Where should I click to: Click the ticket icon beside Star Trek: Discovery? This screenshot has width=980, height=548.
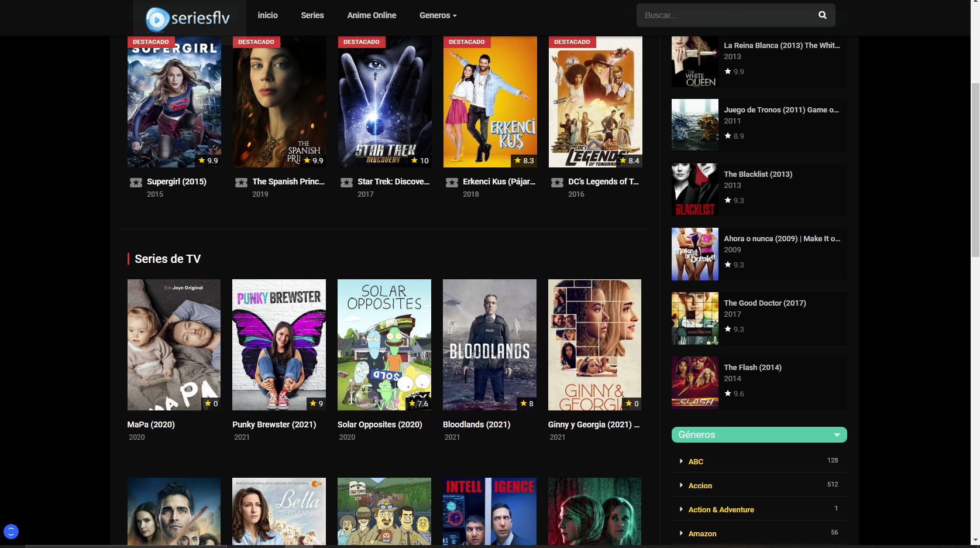[x=346, y=183]
